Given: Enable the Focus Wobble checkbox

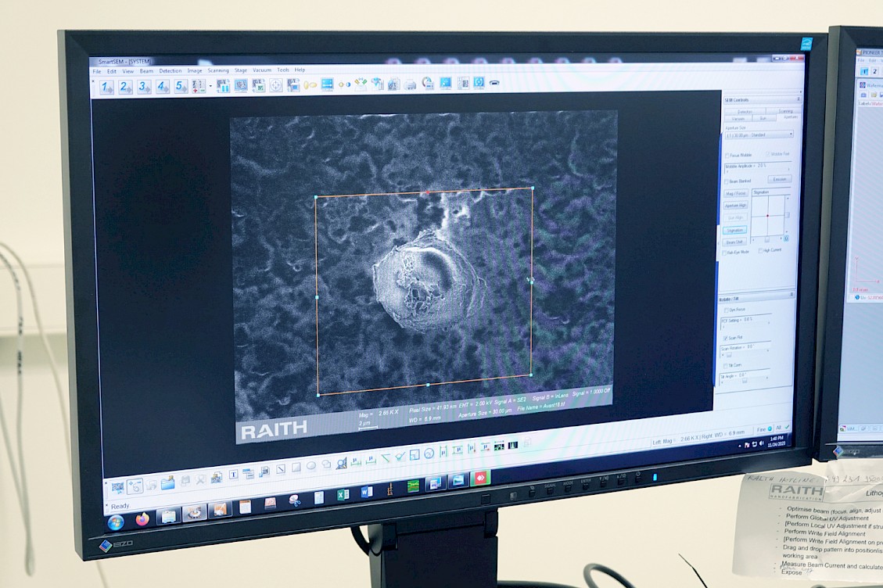Looking at the screenshot, I should pos(727,155).
